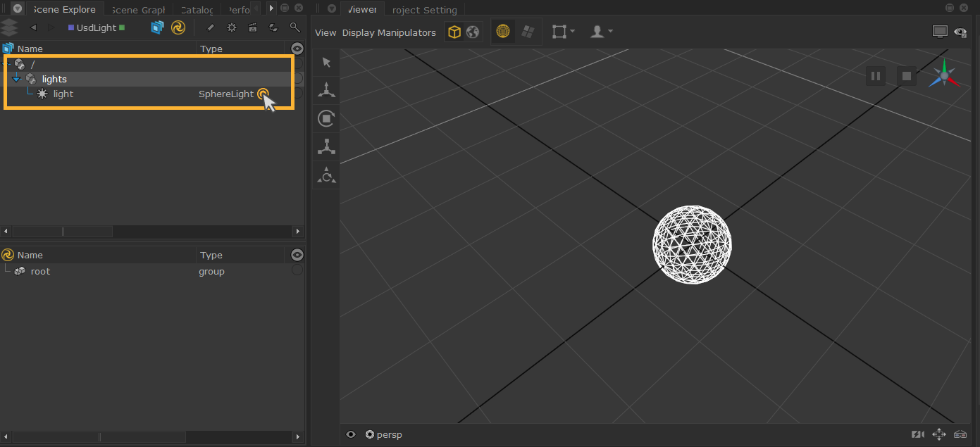Viewport: 980px width, 447px height.
Task: Toggle the eye checkbox icon at Viewer top-right
Action: [x=960, y=32]
